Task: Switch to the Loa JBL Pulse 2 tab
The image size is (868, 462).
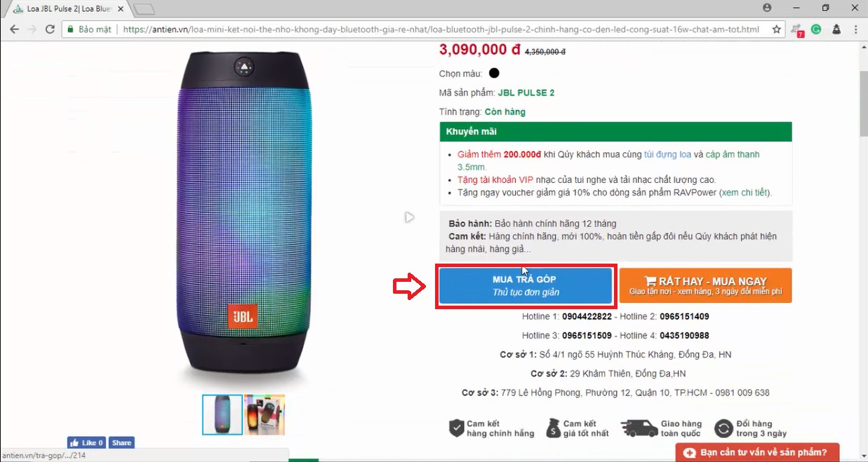Action: click(67, 8)
